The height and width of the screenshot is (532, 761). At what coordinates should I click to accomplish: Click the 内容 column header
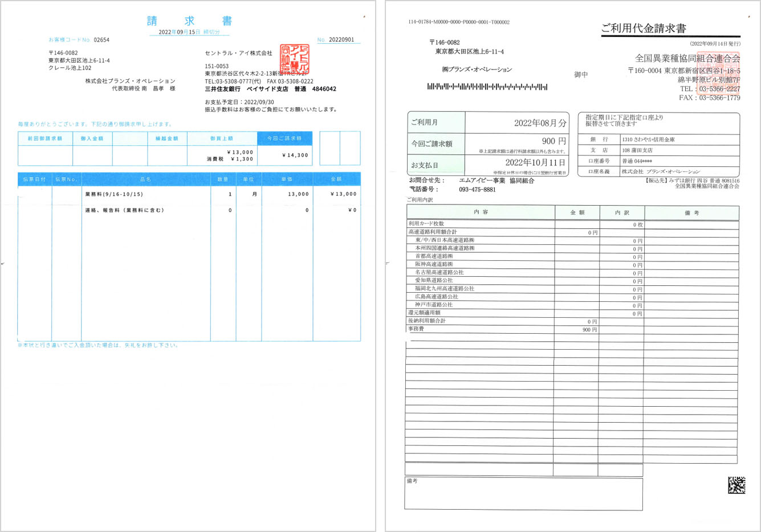coord(481,212)
